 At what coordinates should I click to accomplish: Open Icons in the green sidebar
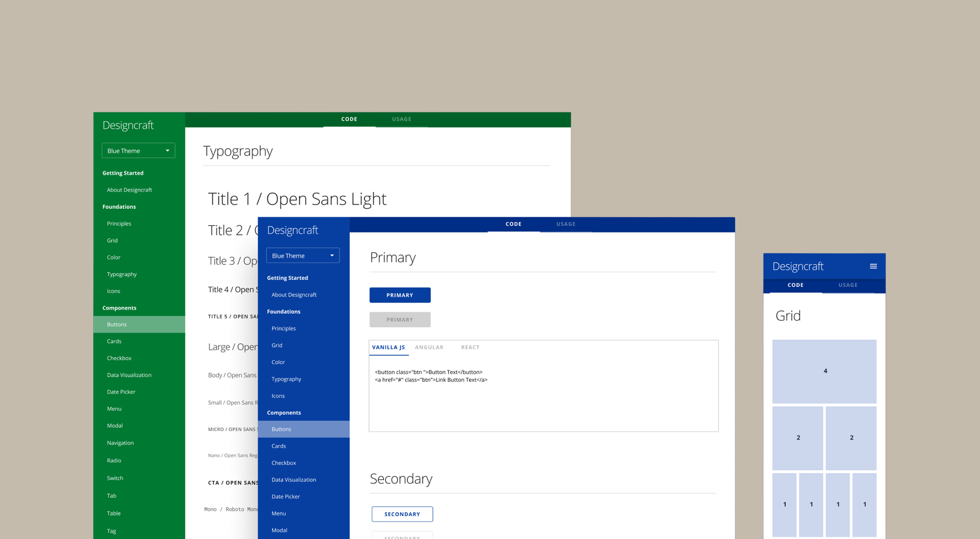pyautogui.click(x=114, y=291)
